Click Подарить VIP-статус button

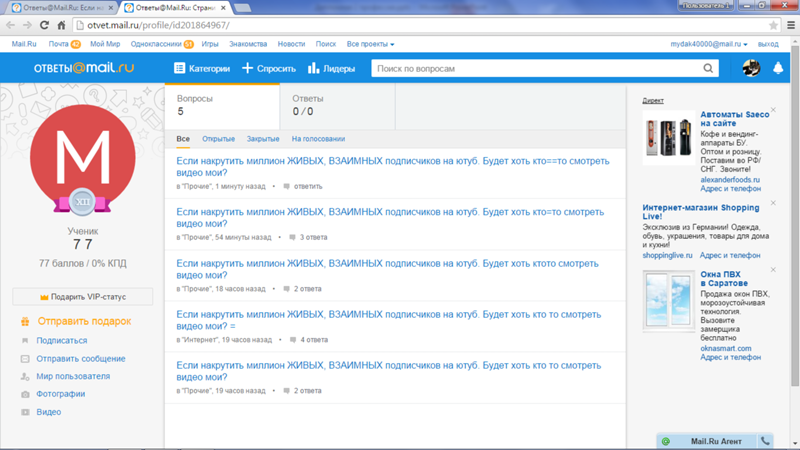coord(83,297)
